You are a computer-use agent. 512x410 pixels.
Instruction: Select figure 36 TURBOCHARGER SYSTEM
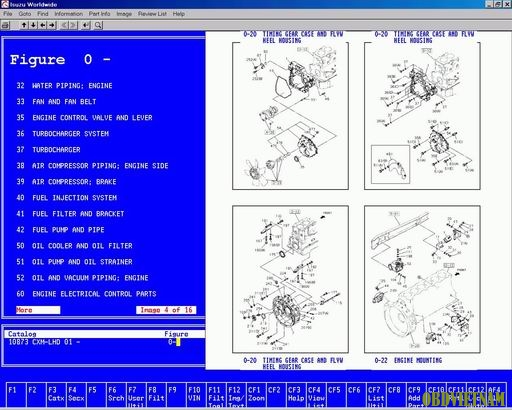pos(63,134)
